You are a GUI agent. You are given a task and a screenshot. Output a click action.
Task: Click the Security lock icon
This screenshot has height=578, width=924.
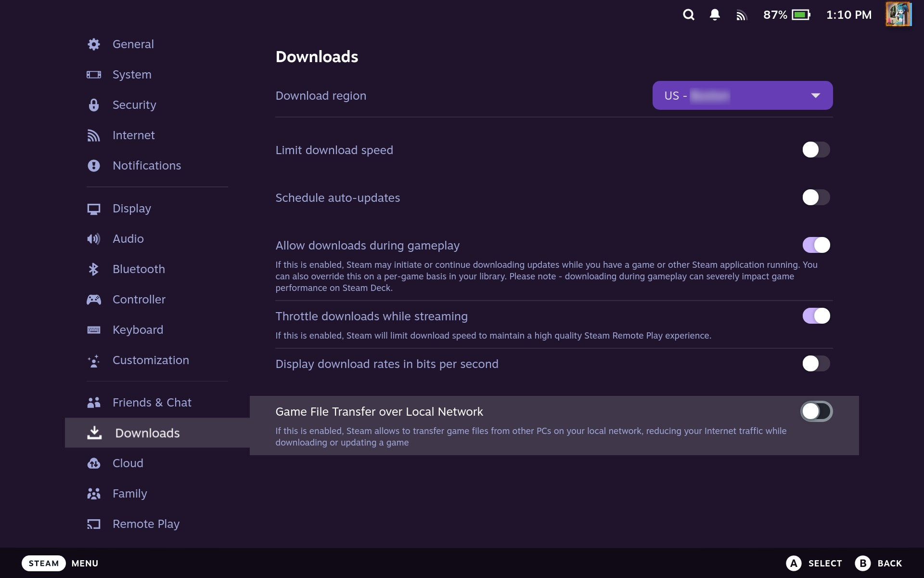coord(94,105)
